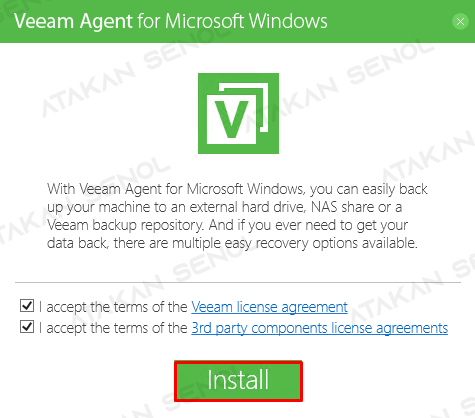Click the X icon in the header
This screenshot has height=418, width=475.
(x=460, y=22)
